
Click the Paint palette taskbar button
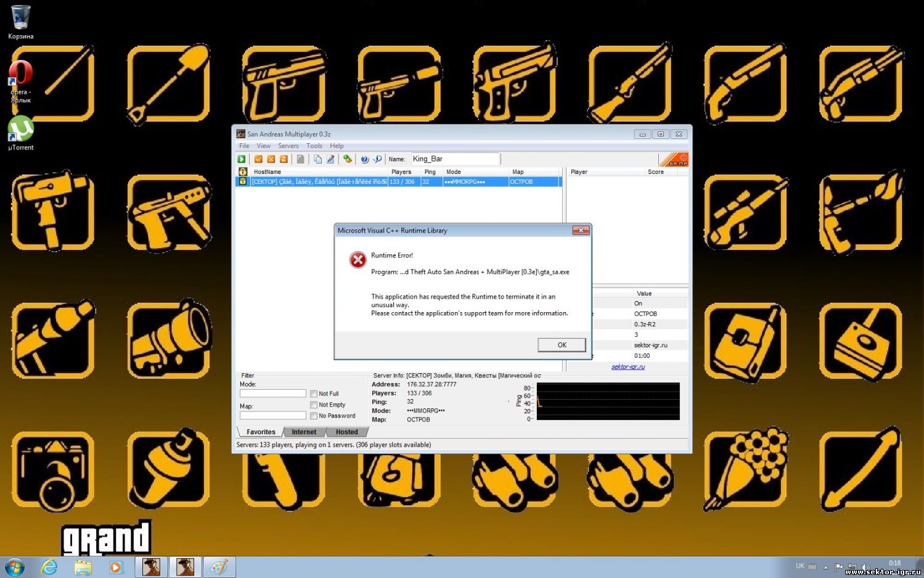pos(219,567)
